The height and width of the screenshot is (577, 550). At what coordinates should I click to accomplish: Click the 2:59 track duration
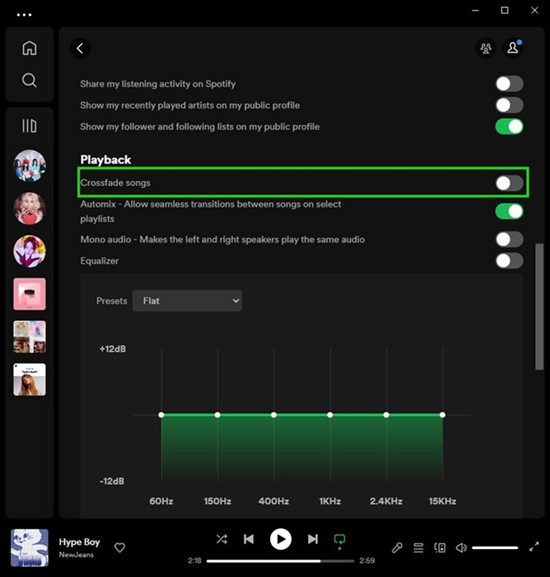point(367,560)
